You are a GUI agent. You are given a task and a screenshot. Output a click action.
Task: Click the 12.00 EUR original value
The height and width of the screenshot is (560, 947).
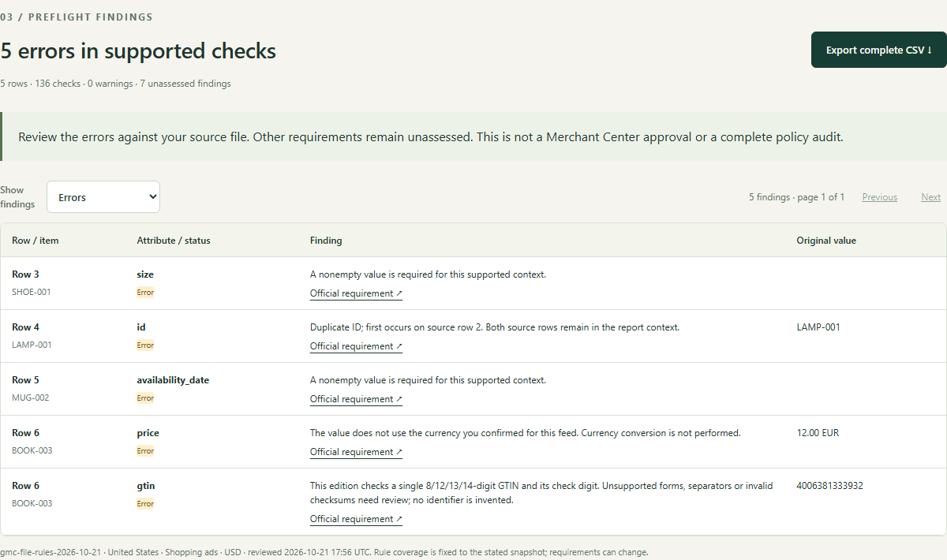pos(818,433)
